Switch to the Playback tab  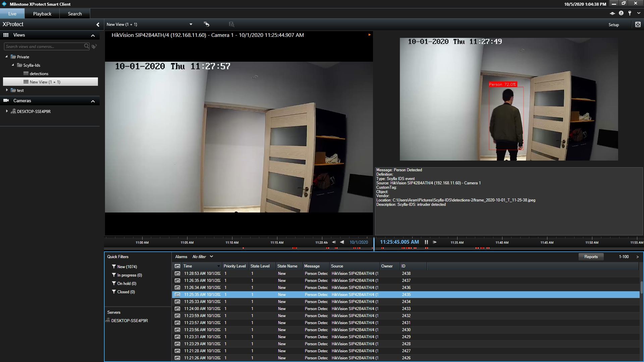click(x=42, y=14)
